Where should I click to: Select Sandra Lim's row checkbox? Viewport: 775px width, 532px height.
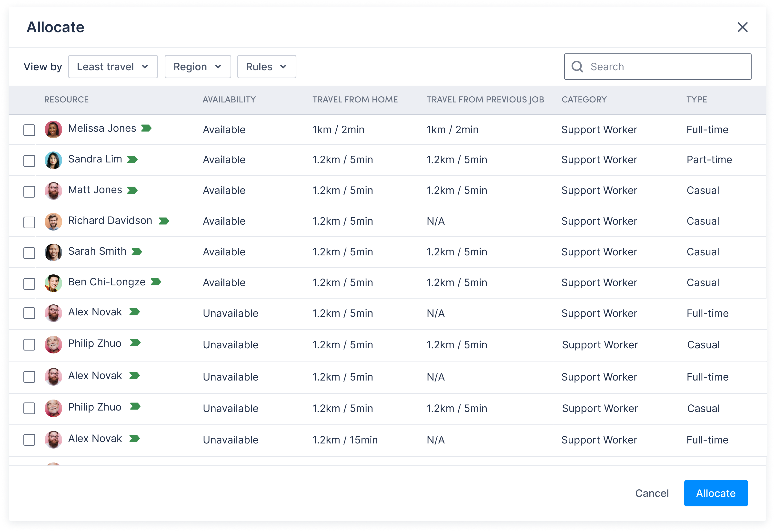point(29,161)
